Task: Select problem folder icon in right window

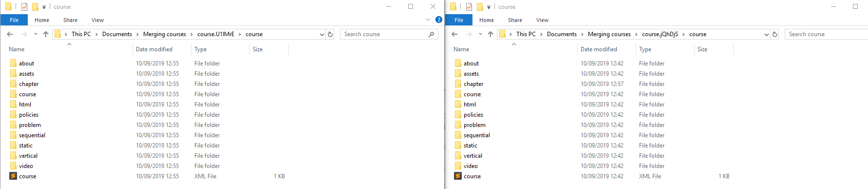Action: click(x=458, y=125)
